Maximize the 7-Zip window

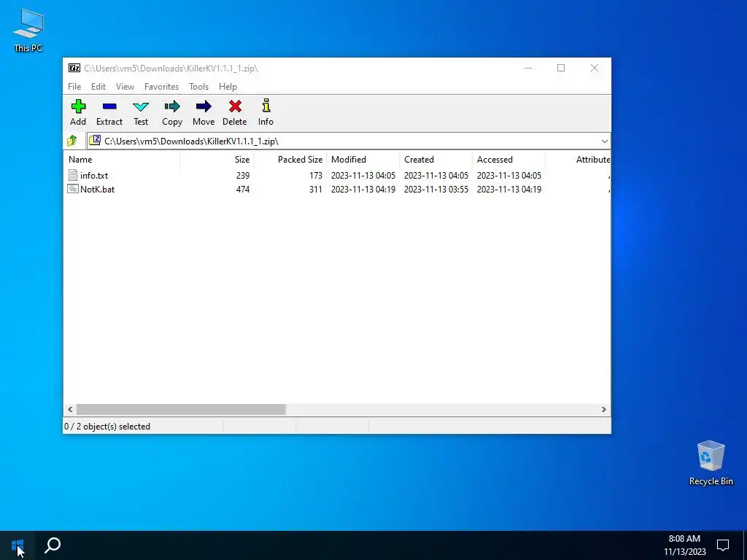pos(561,68)
